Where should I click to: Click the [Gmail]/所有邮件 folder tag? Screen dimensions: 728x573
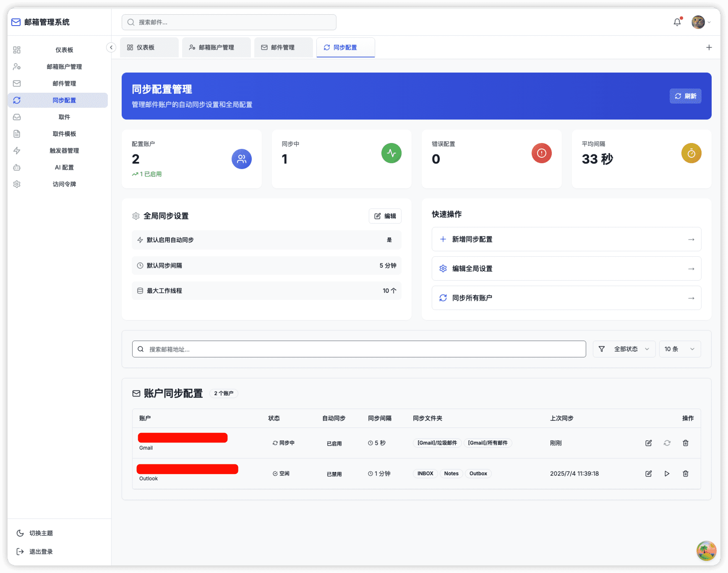click(488, 443)
